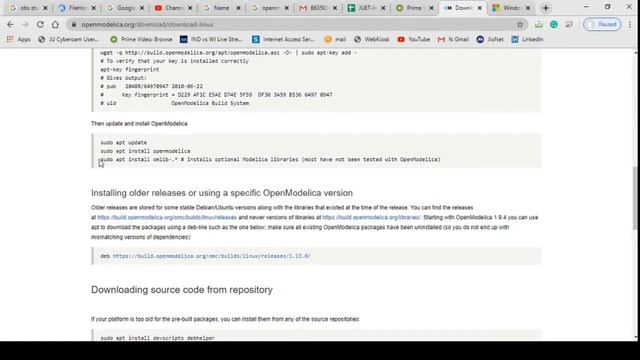Click the 'sudo apt install openmodelica' line

145,151
